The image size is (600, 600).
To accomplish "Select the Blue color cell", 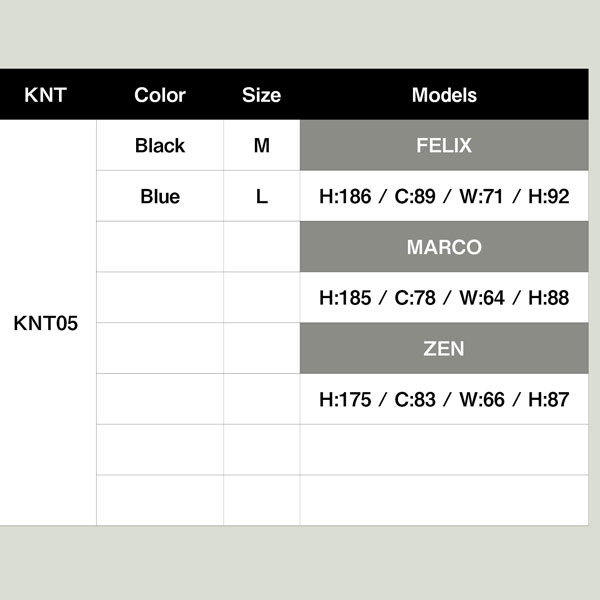I will pyautogui.click(x=160, y=196).
